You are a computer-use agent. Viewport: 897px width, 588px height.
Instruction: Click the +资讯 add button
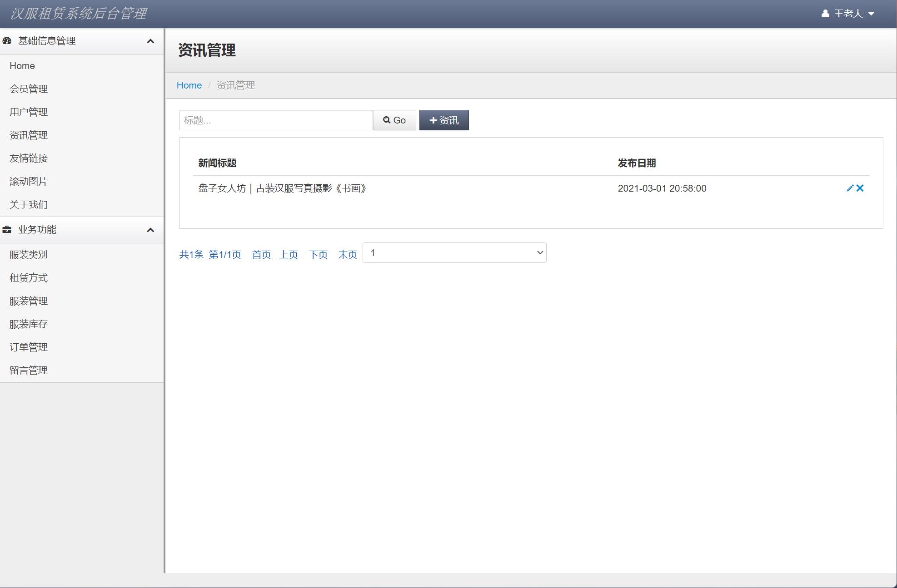point(444,120)
